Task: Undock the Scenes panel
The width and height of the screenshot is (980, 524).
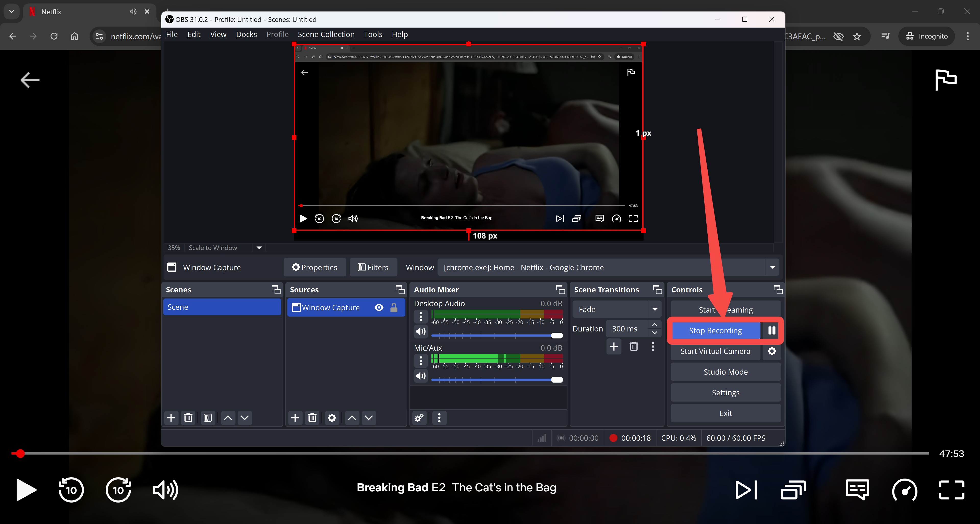Action: (276, 290)
